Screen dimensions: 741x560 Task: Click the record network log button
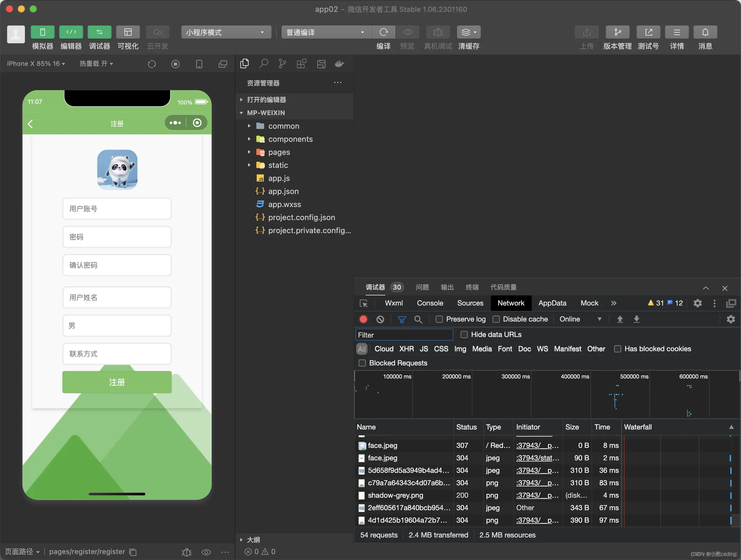click(363, 319)
